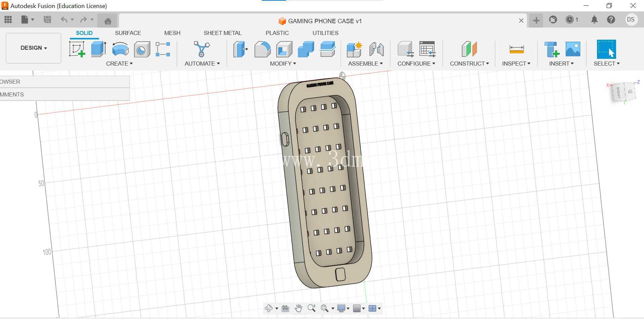Select the Hole tool
The height and width of the screenshot is (319, 644).
coord(142,50)
